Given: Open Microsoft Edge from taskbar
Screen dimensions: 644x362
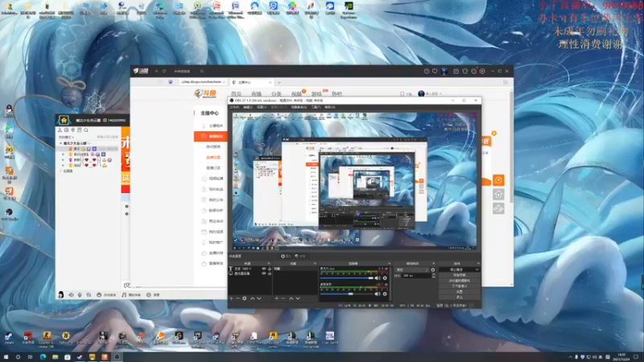Looking at the screenshot, I should coord(43,357).
